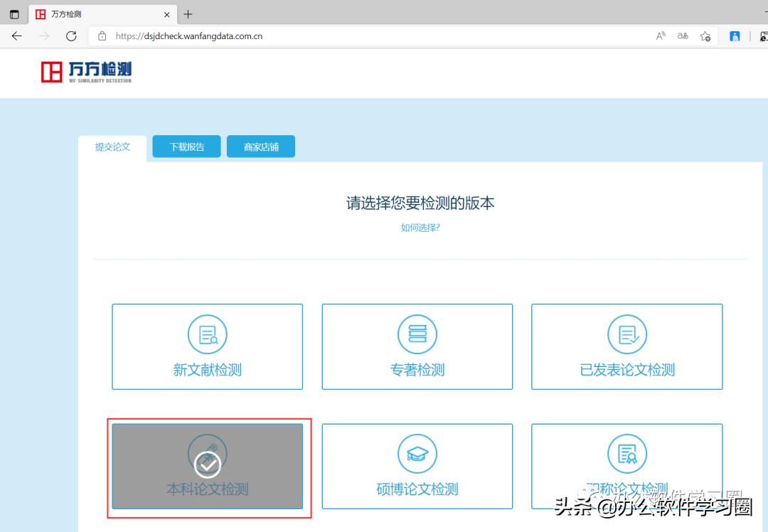Select the 本科论文检测 option card
This screenshot has width=768, height=532.
click(207, 466)
